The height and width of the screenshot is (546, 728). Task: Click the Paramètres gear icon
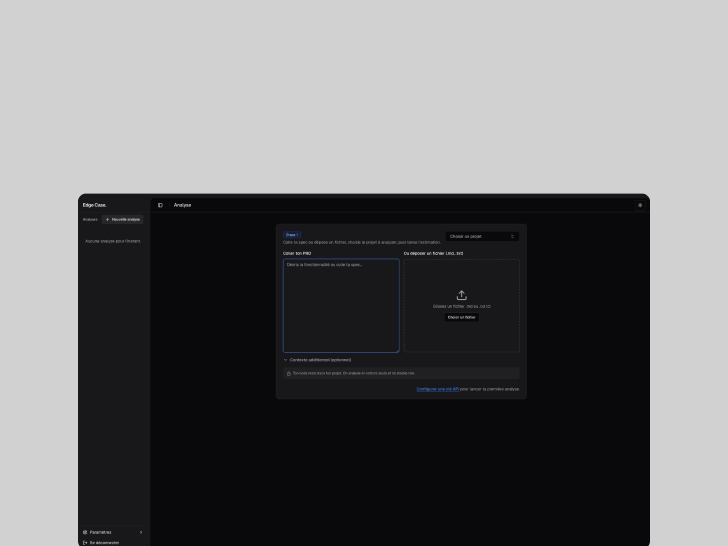[85, 532]
